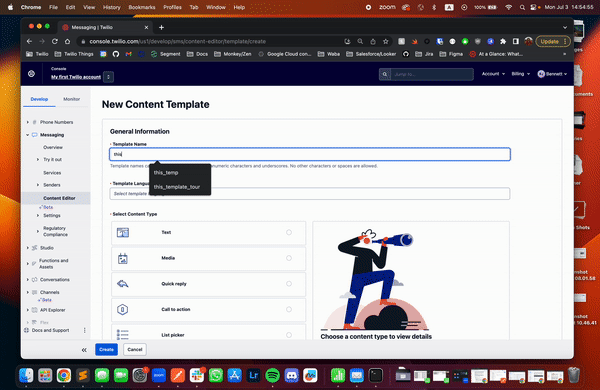Open the Bookmarks menu in menu bar
This screenshot has width=600, height=390.
(x=142, y=7)
